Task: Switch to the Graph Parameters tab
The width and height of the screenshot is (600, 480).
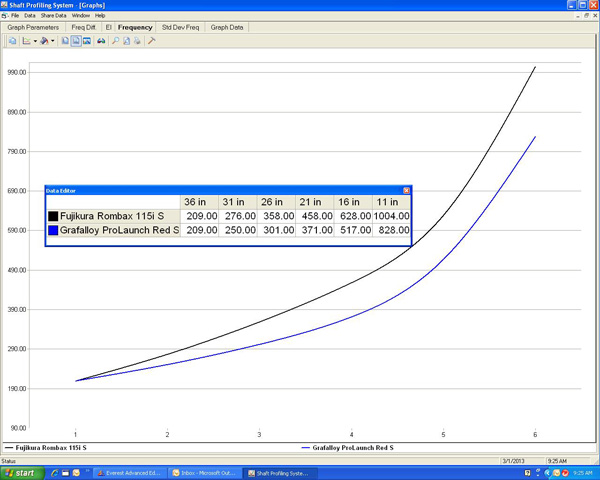Action: 33,28
